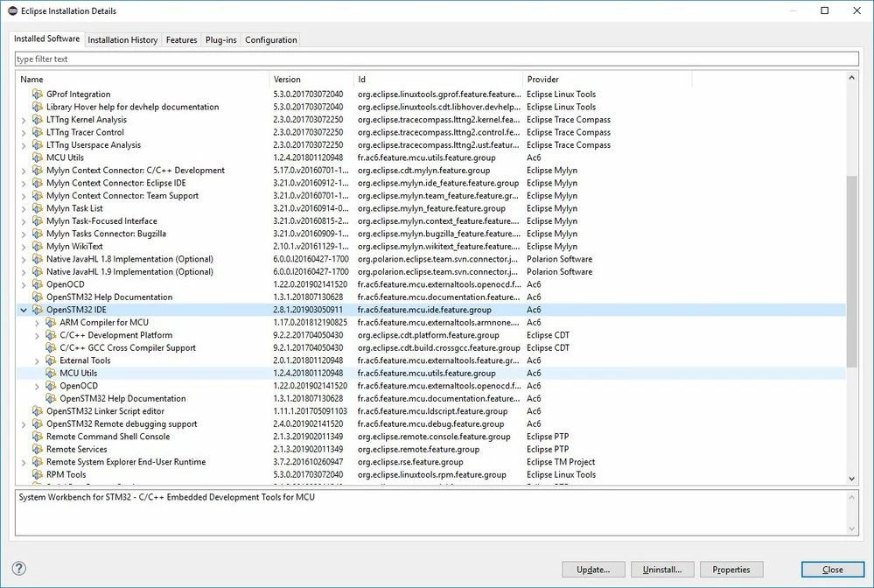
Task: Click the LTTng Userspace Analysis feature icon
Action: 38,145
